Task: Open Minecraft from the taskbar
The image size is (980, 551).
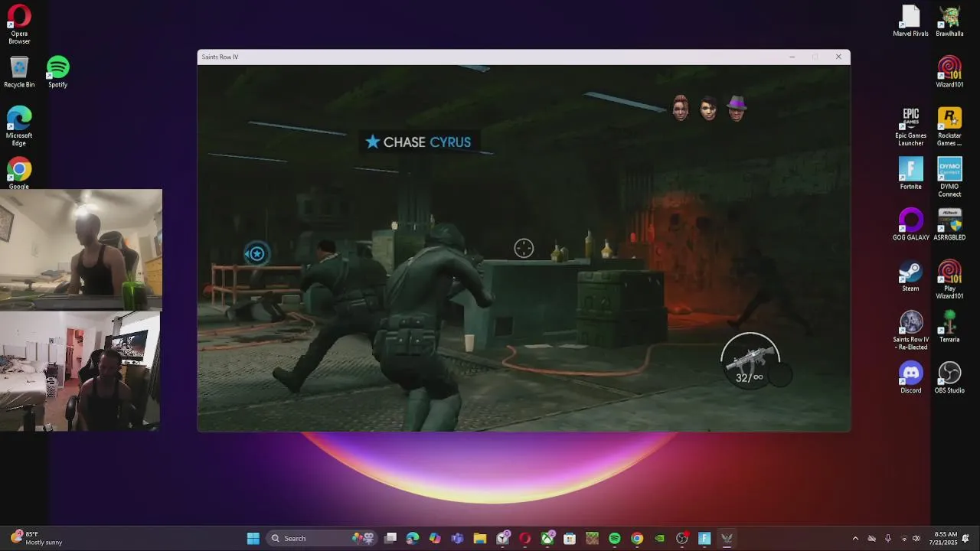Action: [592, 539]
